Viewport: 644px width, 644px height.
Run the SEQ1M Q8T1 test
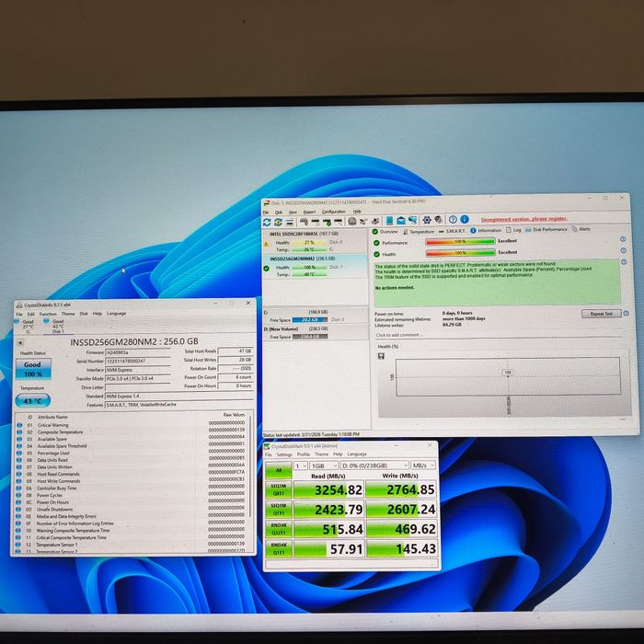click(278, 489)
